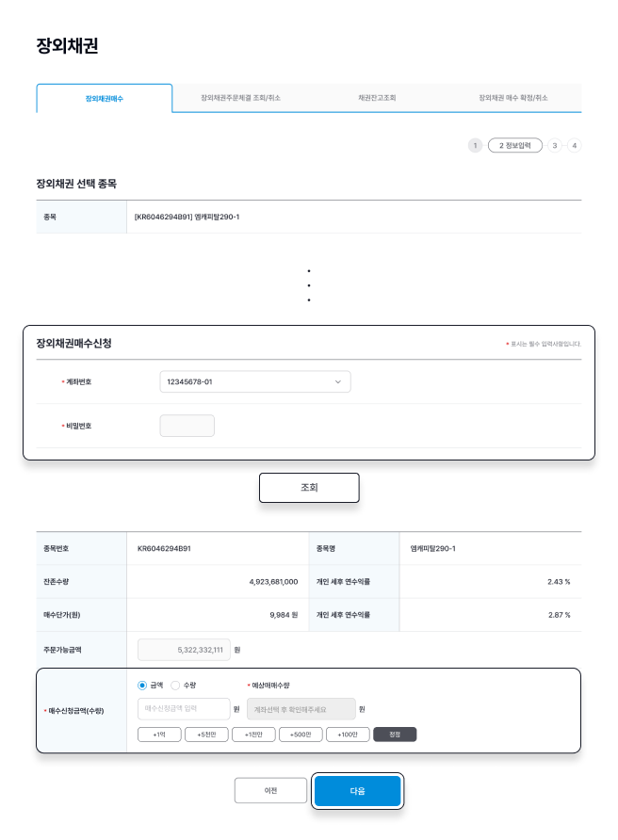Click the 장외채권 선택 종목 heading

[76, 184]
